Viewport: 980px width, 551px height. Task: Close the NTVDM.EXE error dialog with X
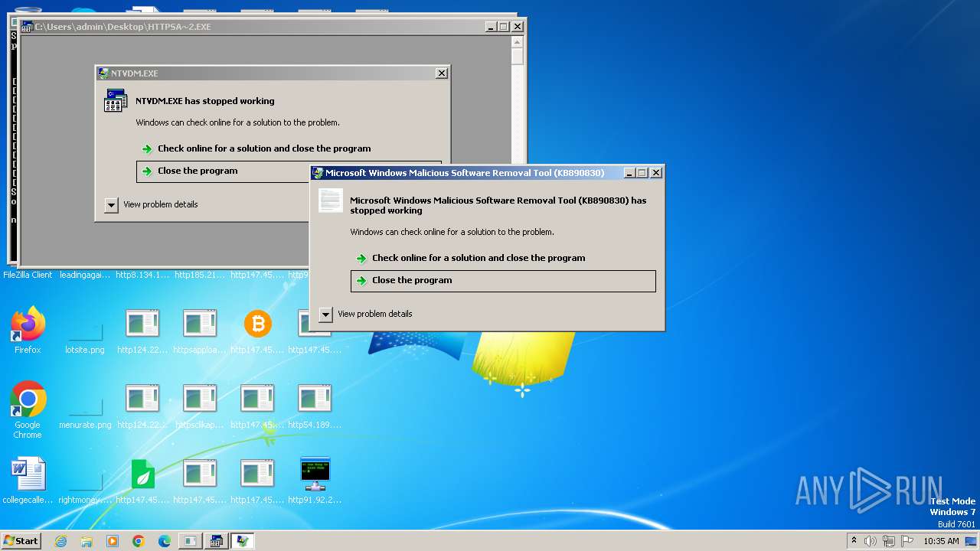(442, 73)
